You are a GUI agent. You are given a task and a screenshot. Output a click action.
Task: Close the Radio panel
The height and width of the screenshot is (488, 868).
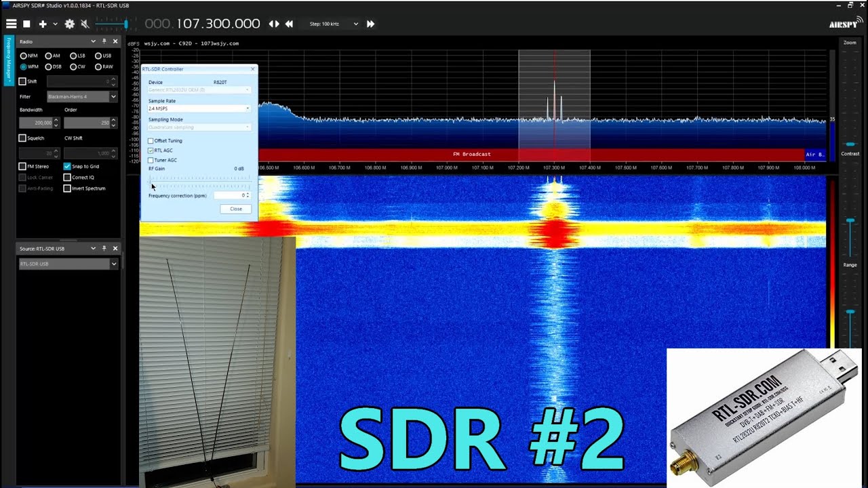115,41
